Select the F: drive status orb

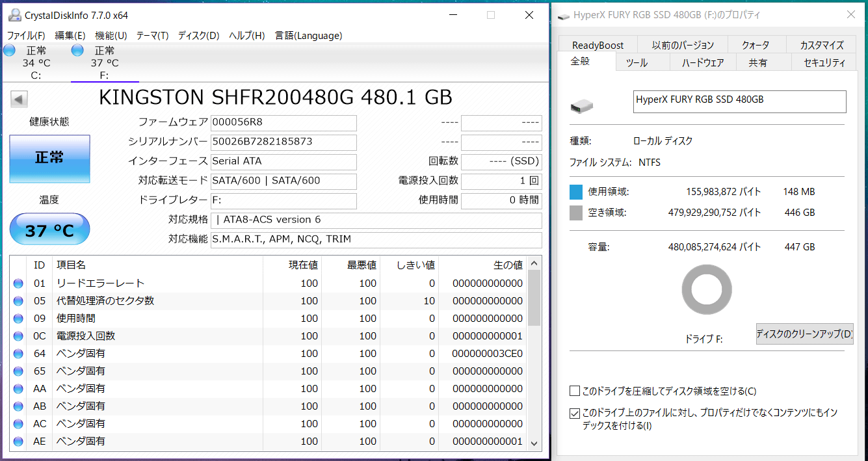77,50
